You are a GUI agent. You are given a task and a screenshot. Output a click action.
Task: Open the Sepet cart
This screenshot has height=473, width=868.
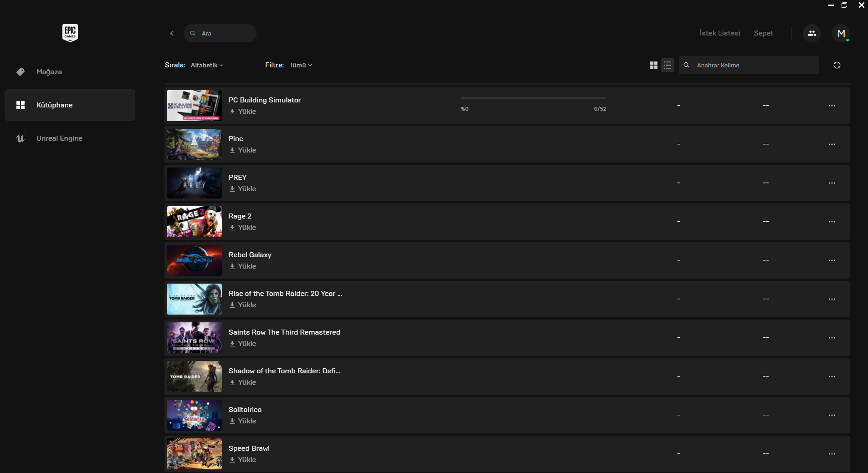763,33
